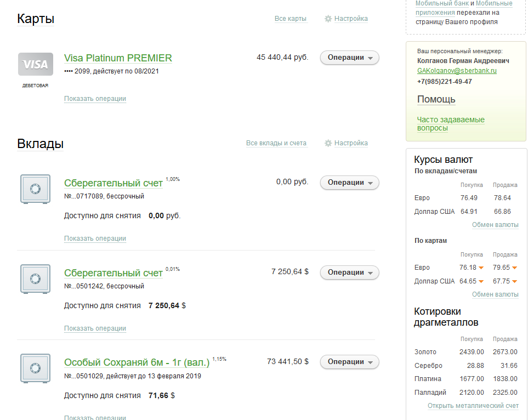The height and width of the screenshot is (420, 528).
Task: Click manager phone +7(985)221-49-47
Action: (445, 82)
